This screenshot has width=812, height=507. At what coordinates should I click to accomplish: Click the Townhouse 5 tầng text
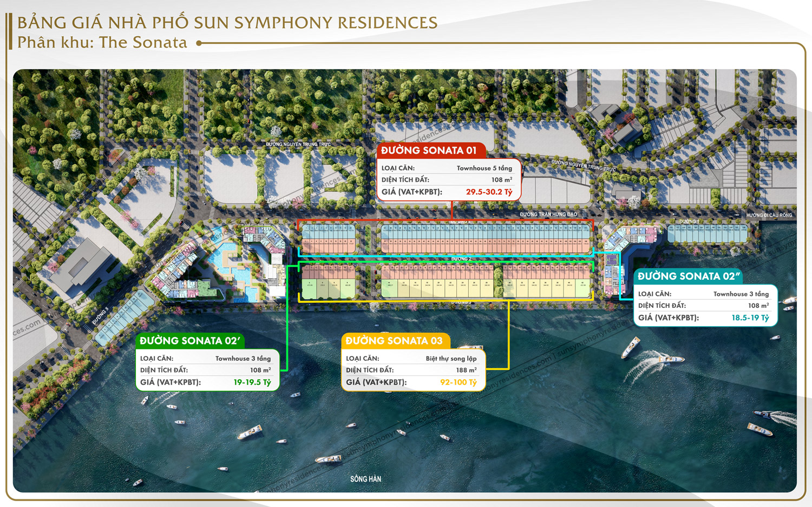pos(484,168)
